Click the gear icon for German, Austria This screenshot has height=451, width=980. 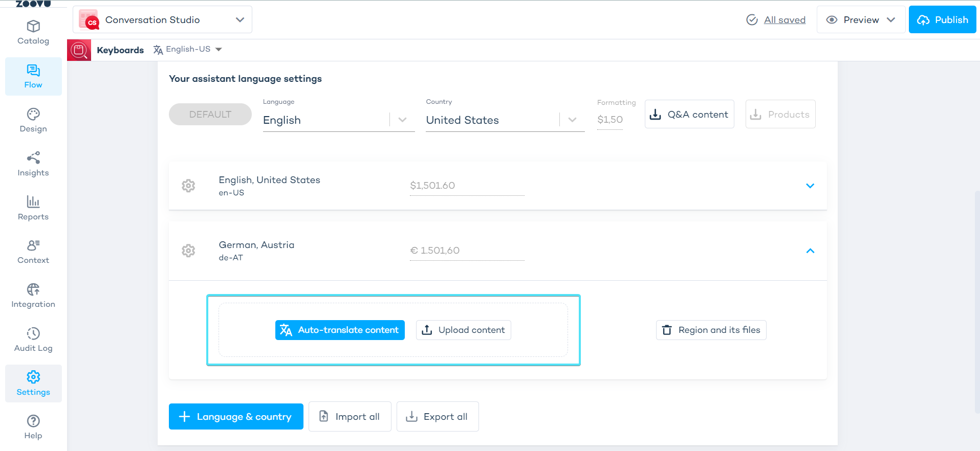(x=188, y=251)
